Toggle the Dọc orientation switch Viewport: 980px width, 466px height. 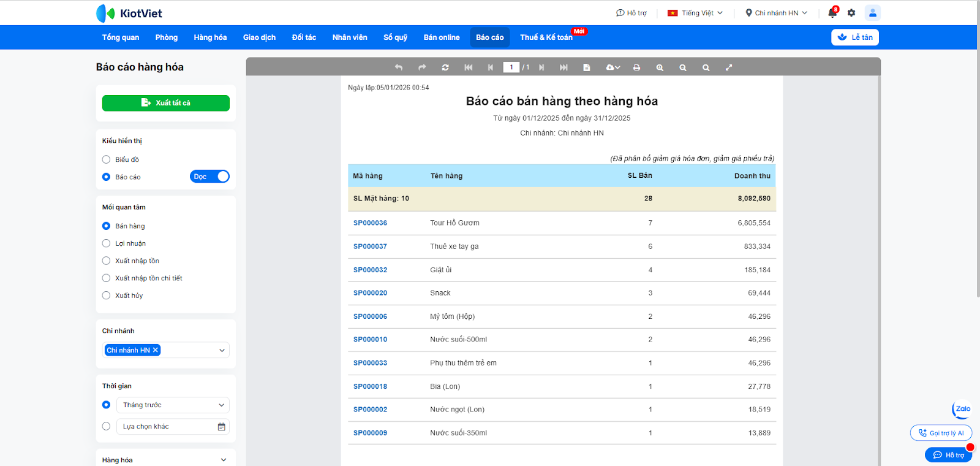point(209,177)
